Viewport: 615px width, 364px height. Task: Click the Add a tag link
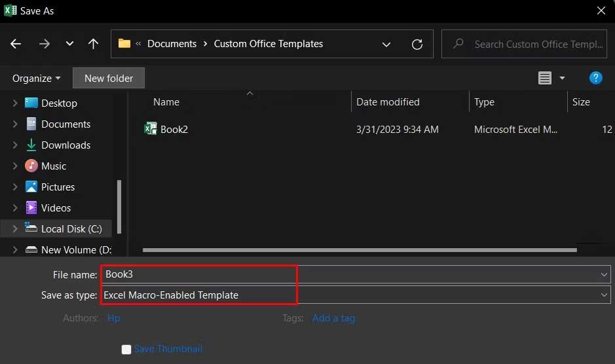(x=333, y=318)
